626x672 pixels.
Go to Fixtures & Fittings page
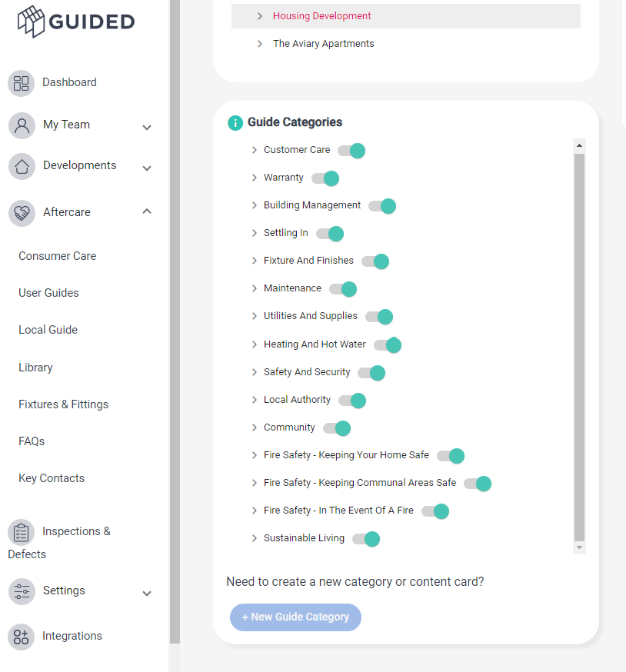pyautogui.click(x=63, y=404)
